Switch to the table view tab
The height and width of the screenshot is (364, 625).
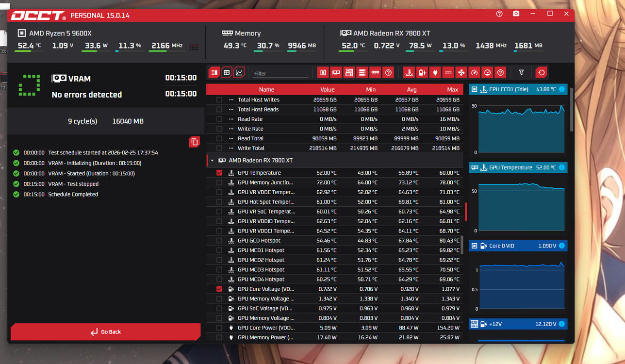click(226, 73)
